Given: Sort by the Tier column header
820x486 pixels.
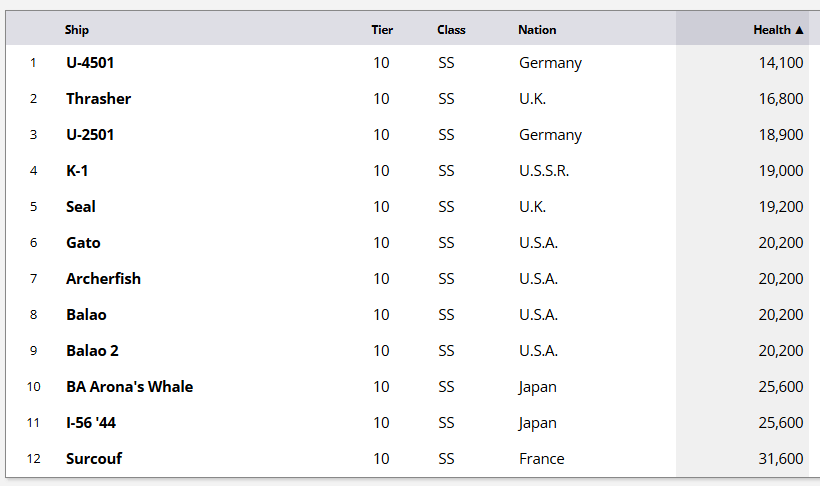Looking at the screenshot, I should pyautogui.click(x=382, y=30).
